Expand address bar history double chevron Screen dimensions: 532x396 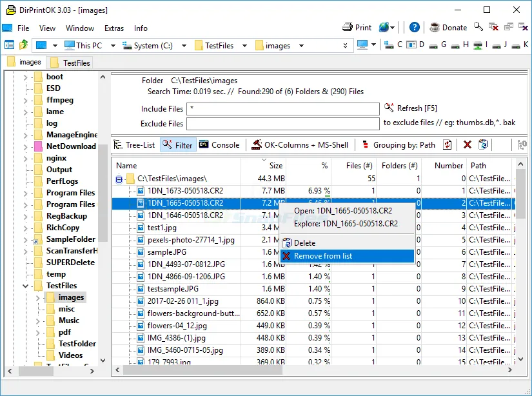[345, 46]
